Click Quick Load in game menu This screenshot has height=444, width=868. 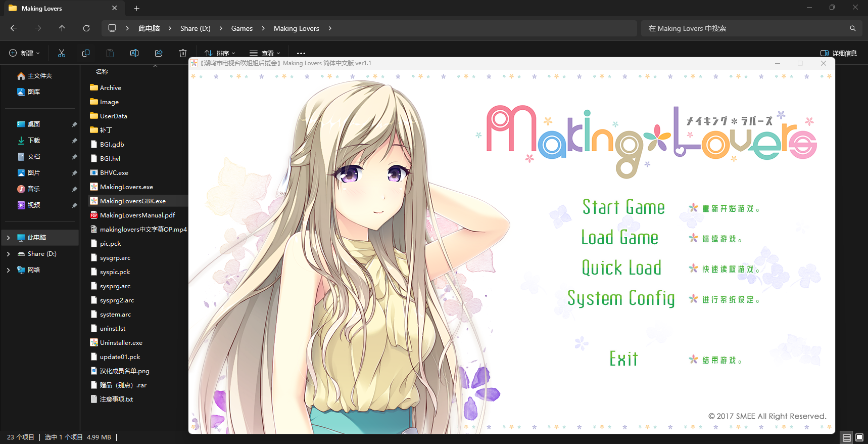click(x=621, y=268)
